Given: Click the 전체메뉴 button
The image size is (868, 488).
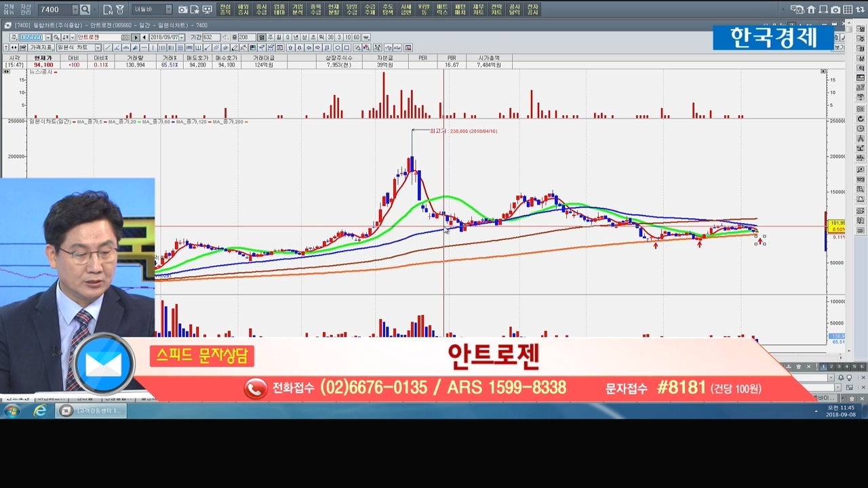Looking at the screenshot, I should tap(9, 9).
